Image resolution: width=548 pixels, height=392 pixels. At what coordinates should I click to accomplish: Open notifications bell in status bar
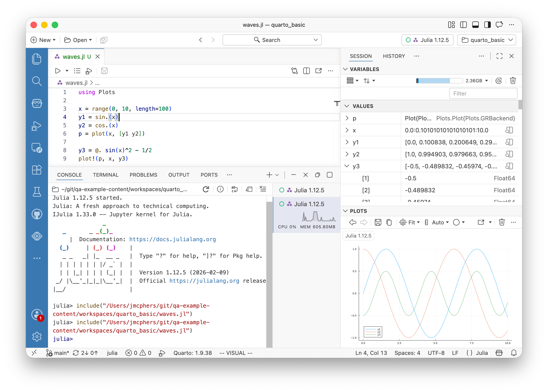pos(514,353)
